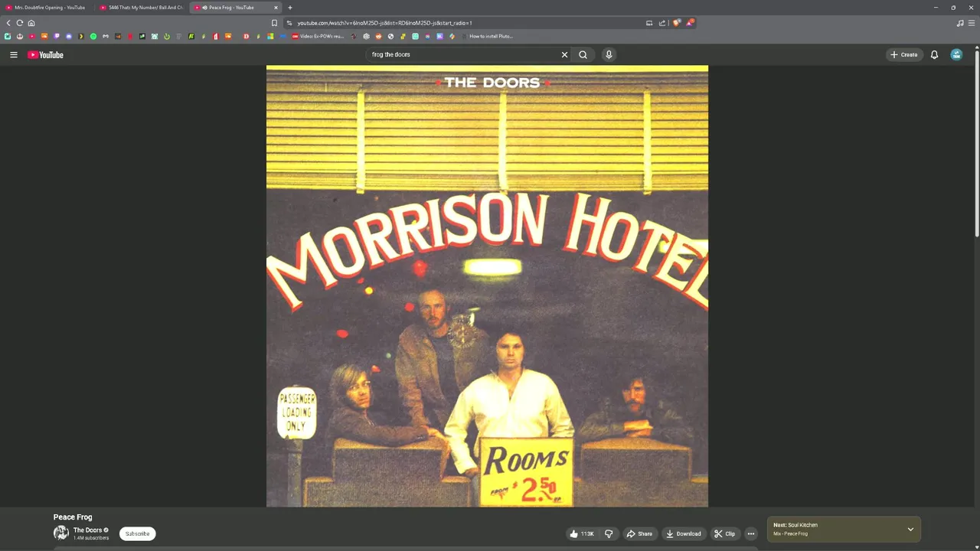
Task: Go to the browser home page
Action: coord(31,23)
